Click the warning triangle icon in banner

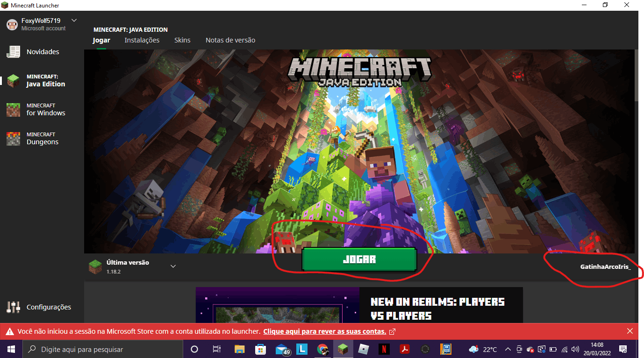(9, 332)
